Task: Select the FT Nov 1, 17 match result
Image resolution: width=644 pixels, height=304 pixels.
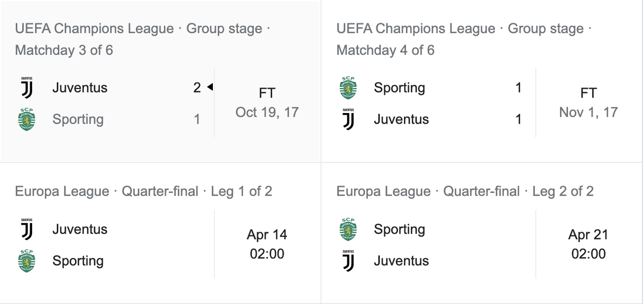Action: [588, 103]
